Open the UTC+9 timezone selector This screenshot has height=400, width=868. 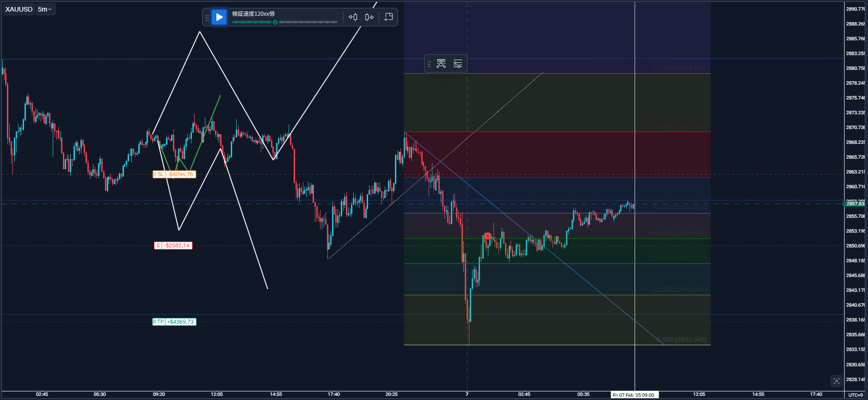[856, 395]
